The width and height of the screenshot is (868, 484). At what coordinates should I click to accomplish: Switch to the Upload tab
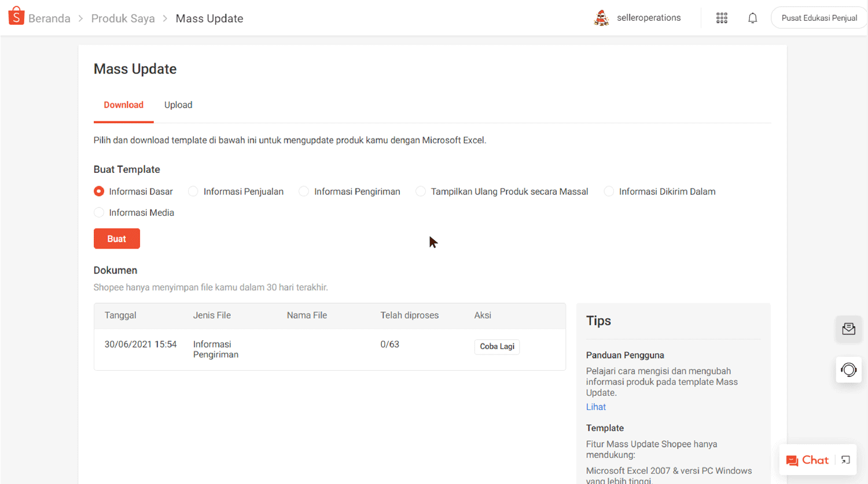(178, 105)
